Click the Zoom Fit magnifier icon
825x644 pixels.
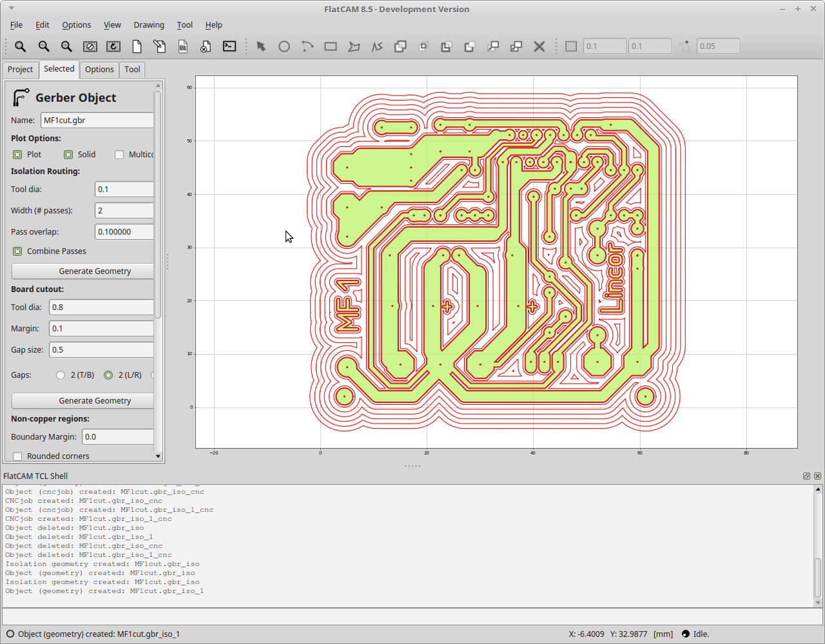pyautogui.click(x=21, y=46)
